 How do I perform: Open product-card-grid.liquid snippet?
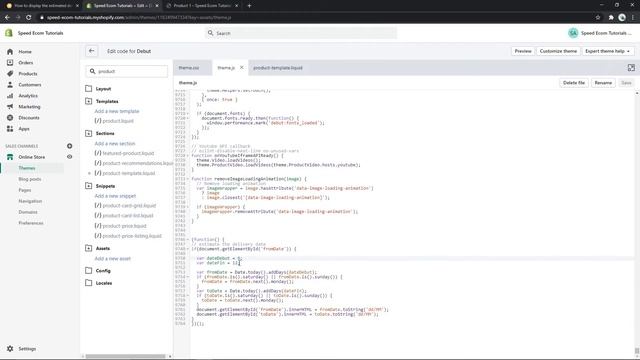pos(125,206)
